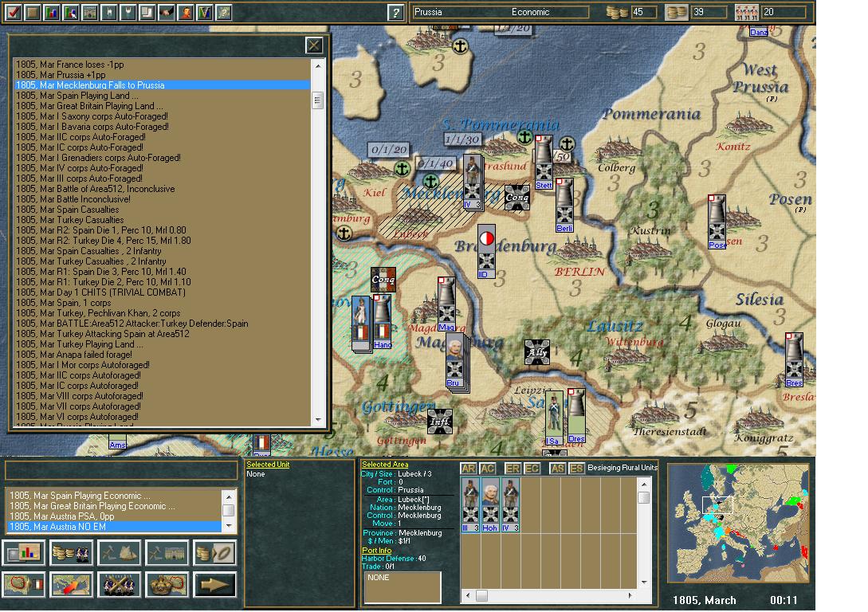
Task: Click the Bres garrison counter near Breslau
Action: click(795, 359)
